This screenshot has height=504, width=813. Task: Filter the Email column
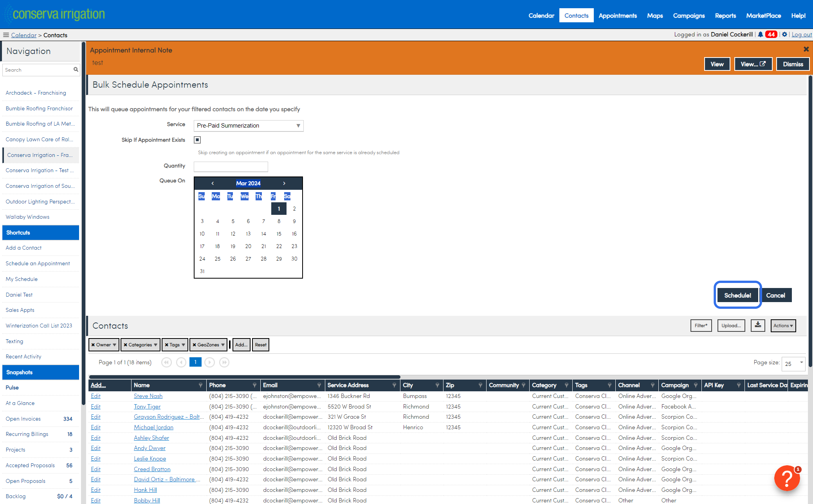pos(319,385)
